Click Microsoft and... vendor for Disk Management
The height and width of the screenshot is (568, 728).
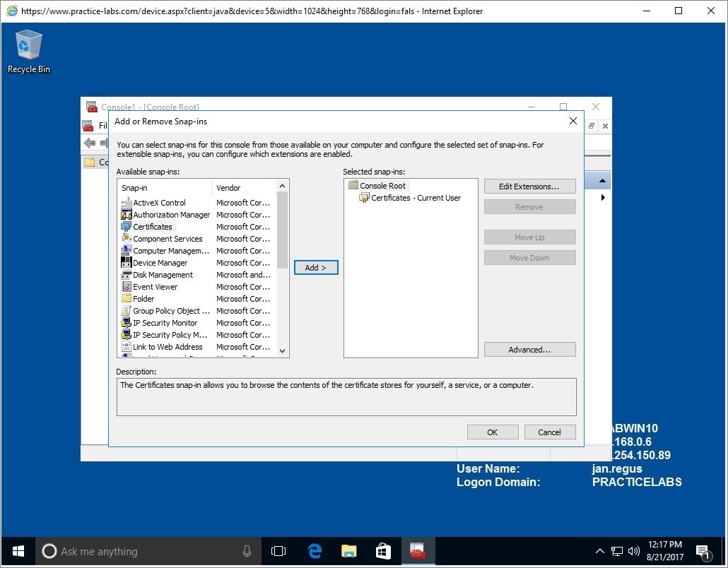point(243,275)
